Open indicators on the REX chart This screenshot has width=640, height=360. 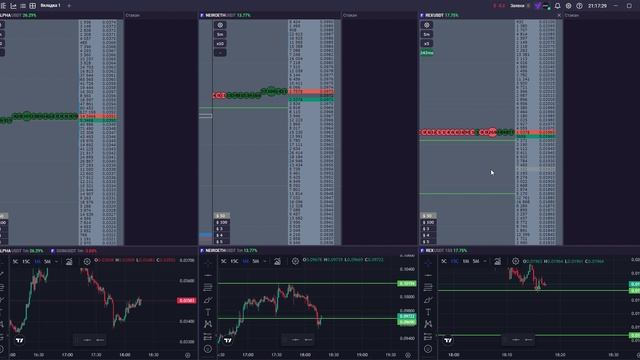click(498, 261)
